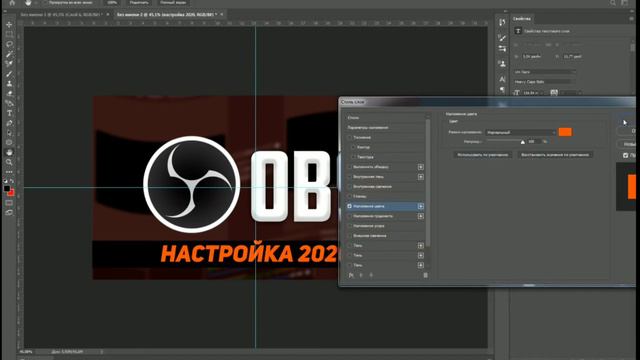Close the second document tab
The image size is (640, 360).
tap(222, 14)
